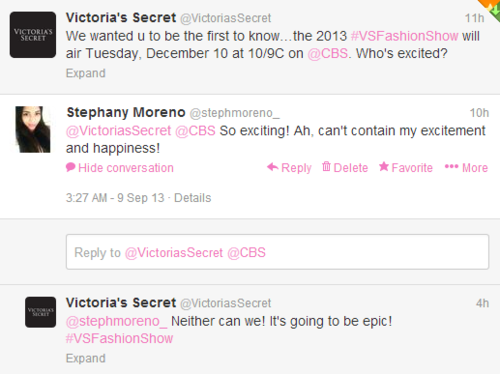Open Stephany Moreno's profile photo
The image size is (500, 374).
(33, 129)
